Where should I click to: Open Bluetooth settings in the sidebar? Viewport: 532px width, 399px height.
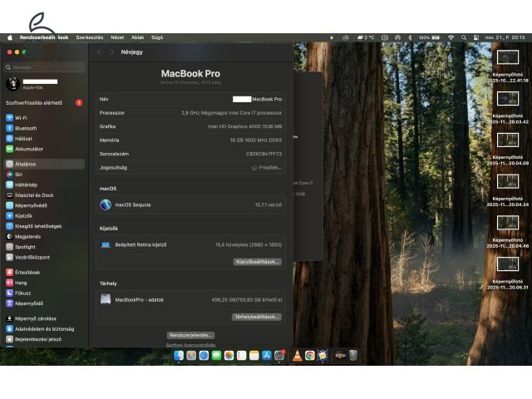point(21,128)
